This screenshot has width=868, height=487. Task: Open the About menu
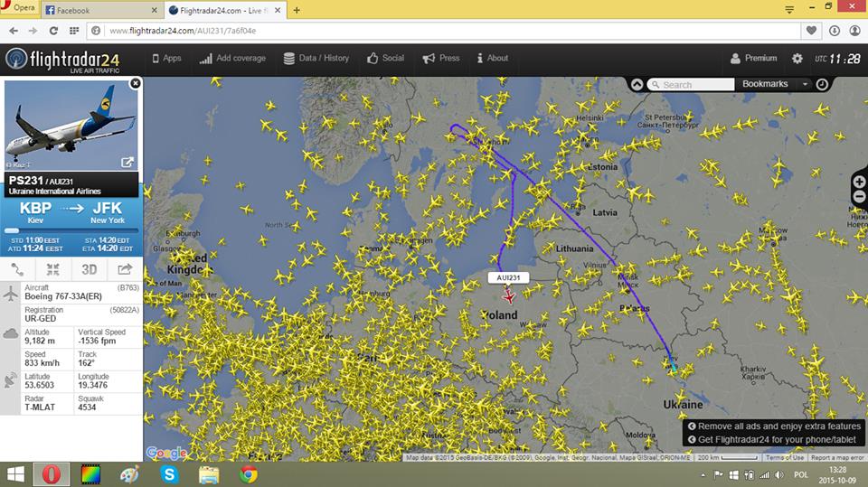tap(493, 58)
